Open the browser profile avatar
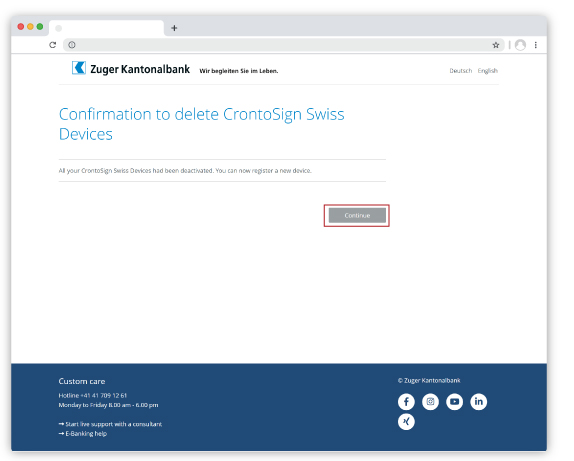Screen dimensions: 574x461 (x=520, y=45)
